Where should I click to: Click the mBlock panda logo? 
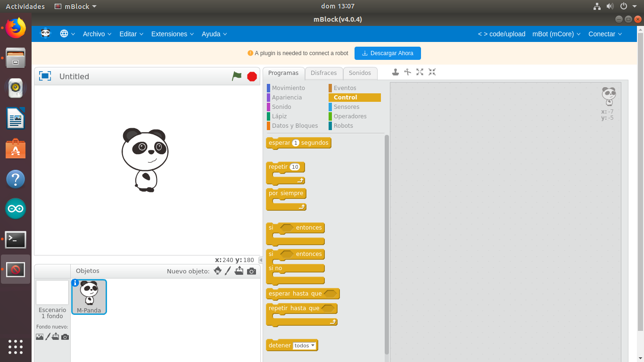pos(45,33)
